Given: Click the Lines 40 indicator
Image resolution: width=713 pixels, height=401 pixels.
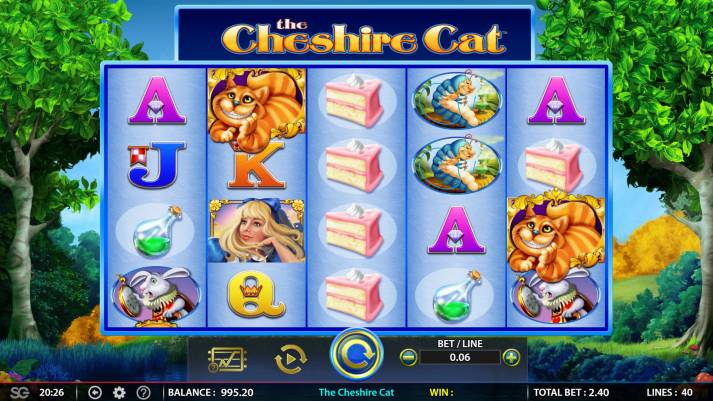Looking at the screenshot, I should (669, 392).
